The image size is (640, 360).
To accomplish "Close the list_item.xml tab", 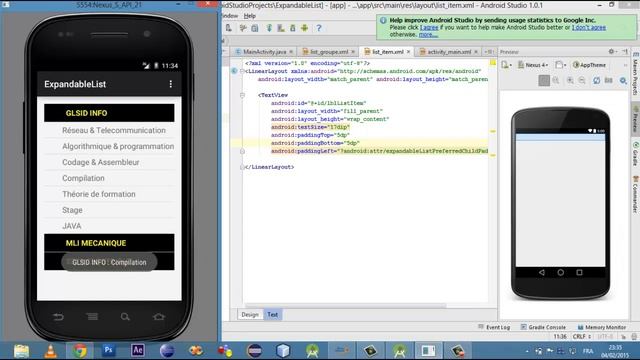I will pos(408,52).
